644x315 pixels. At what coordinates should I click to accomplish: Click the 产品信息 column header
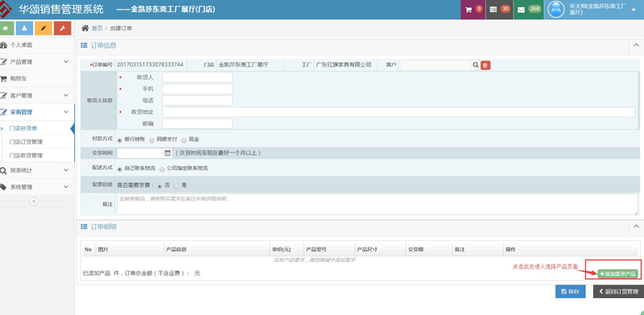176,250
